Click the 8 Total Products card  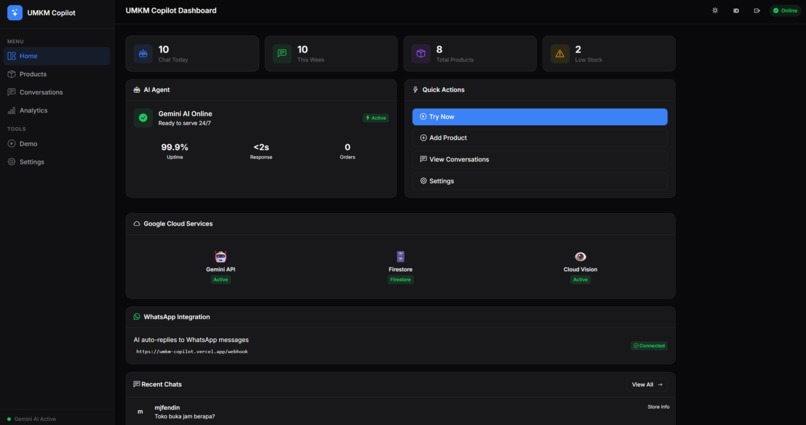[x=470, y=53]
